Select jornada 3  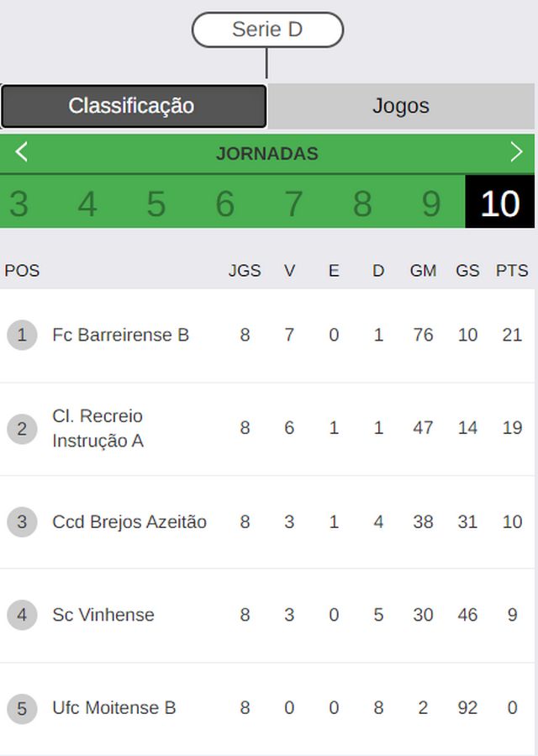[x=18, y=204]
